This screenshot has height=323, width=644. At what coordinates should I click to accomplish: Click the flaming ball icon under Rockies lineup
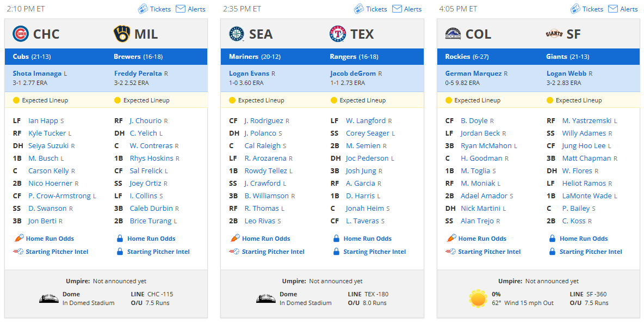tap(450, 238)
